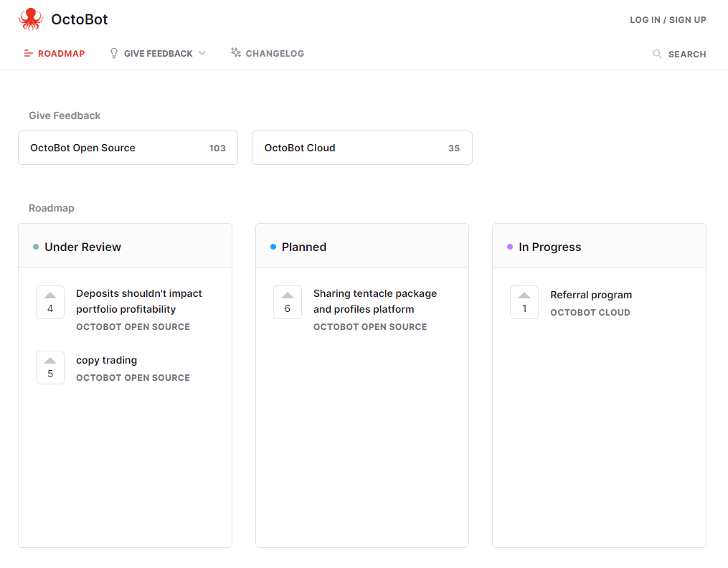Open the OctoBot home title link
This screenshot has width=728, height=568.
click(80, 19)
